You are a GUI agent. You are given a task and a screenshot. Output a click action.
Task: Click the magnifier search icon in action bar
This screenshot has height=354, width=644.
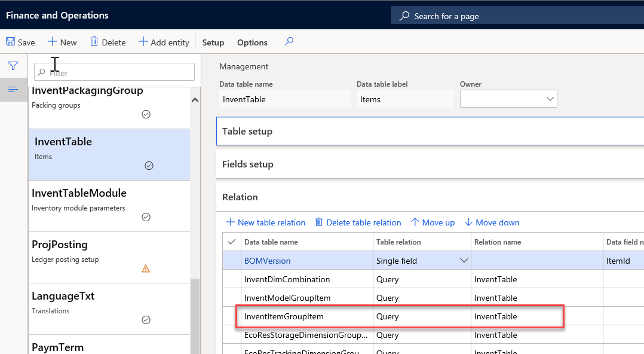click(x=289, y=42)
